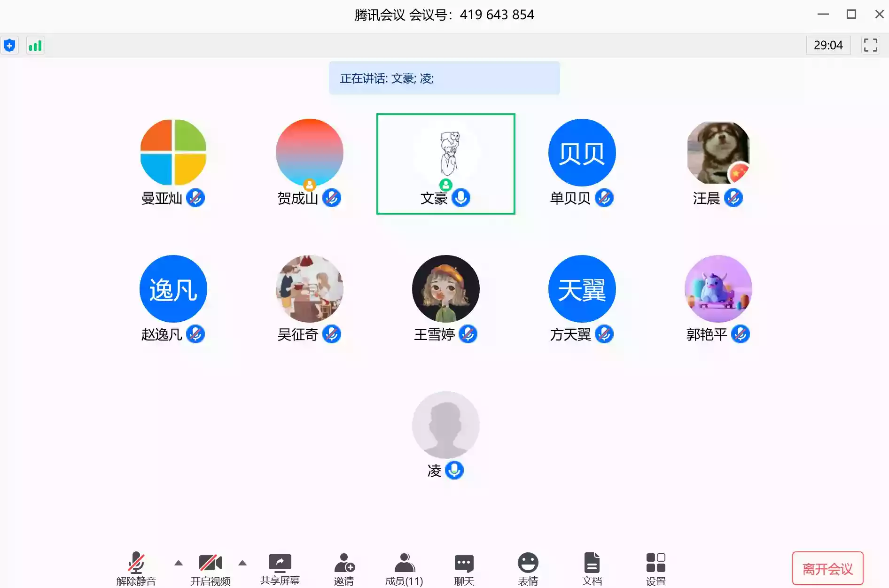Minimize the 腾讯会议 window
Screen dimensions: 889x588
click(x=823, y=14)
